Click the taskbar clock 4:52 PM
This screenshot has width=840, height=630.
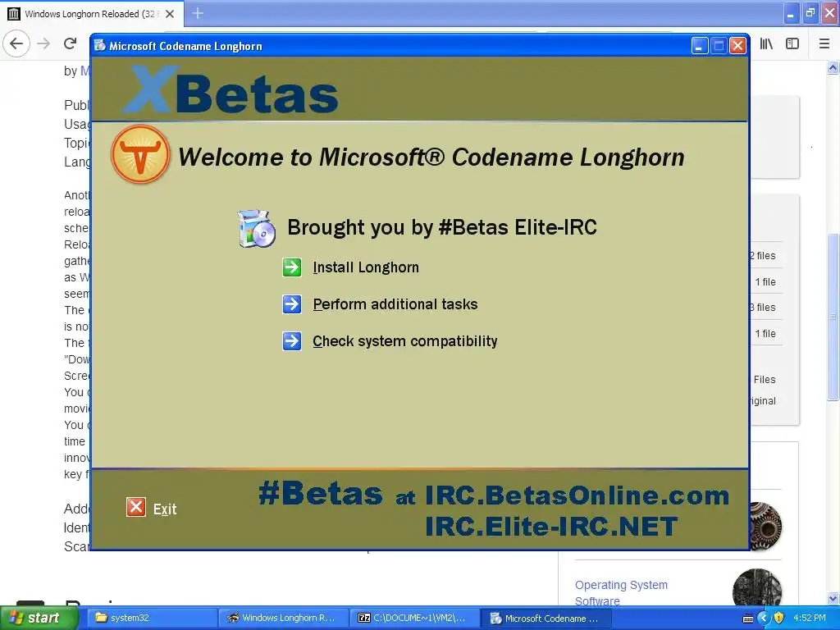[x=810, y=618]
